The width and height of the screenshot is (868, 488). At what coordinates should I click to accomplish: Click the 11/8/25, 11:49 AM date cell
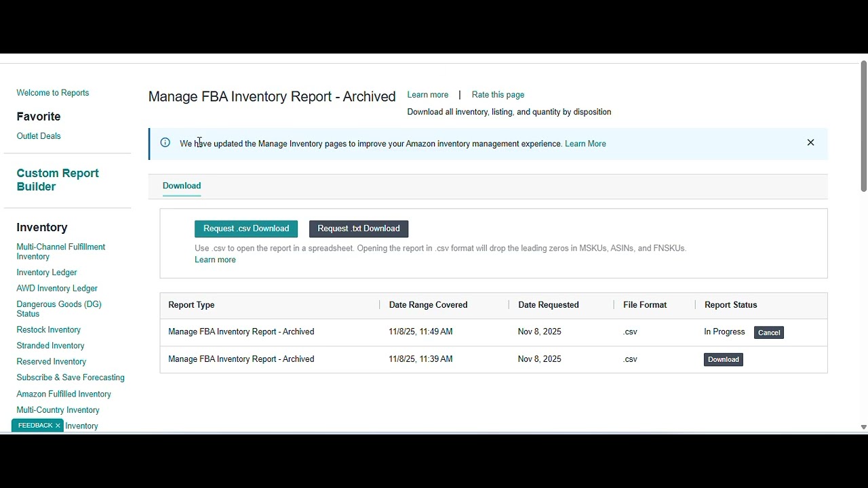pyautogui.click(x=420, y=332)
